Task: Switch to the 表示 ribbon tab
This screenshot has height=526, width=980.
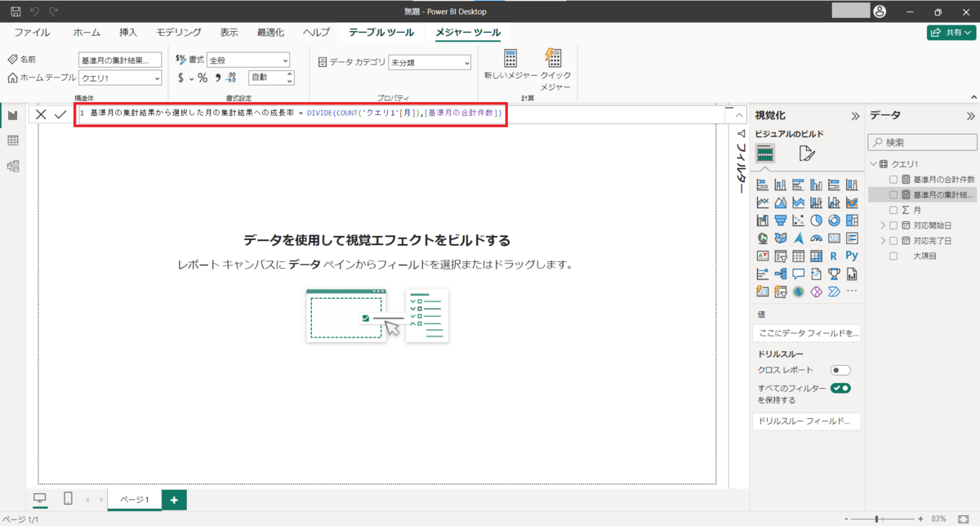Action: coord(229,33)
